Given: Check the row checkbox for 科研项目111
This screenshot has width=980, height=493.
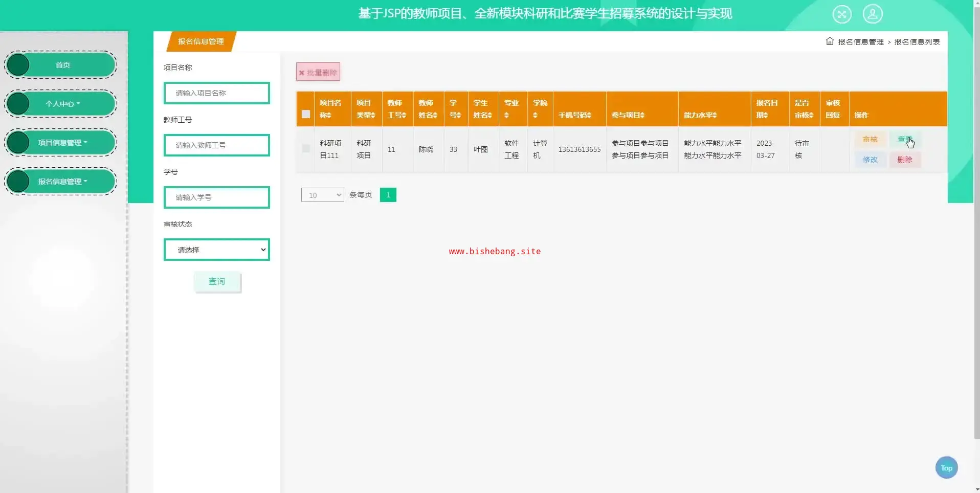Looking at the screenshot, I should click(306, 149).
